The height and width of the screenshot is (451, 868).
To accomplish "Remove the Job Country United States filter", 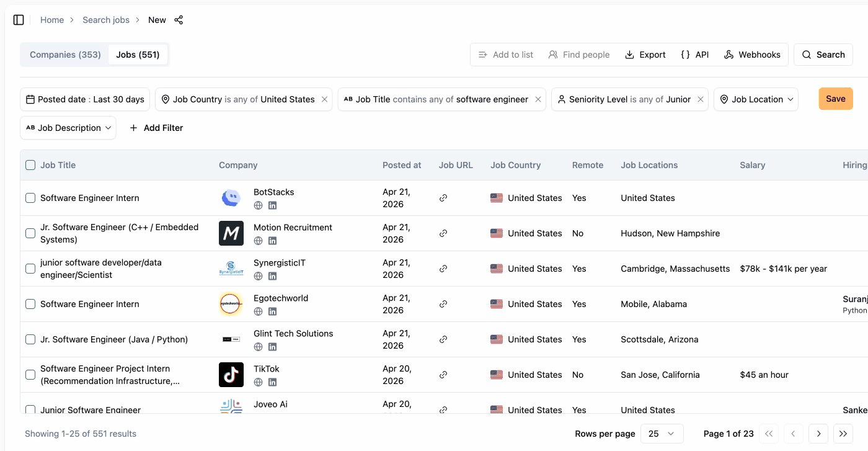I will [x=324, y=99].
